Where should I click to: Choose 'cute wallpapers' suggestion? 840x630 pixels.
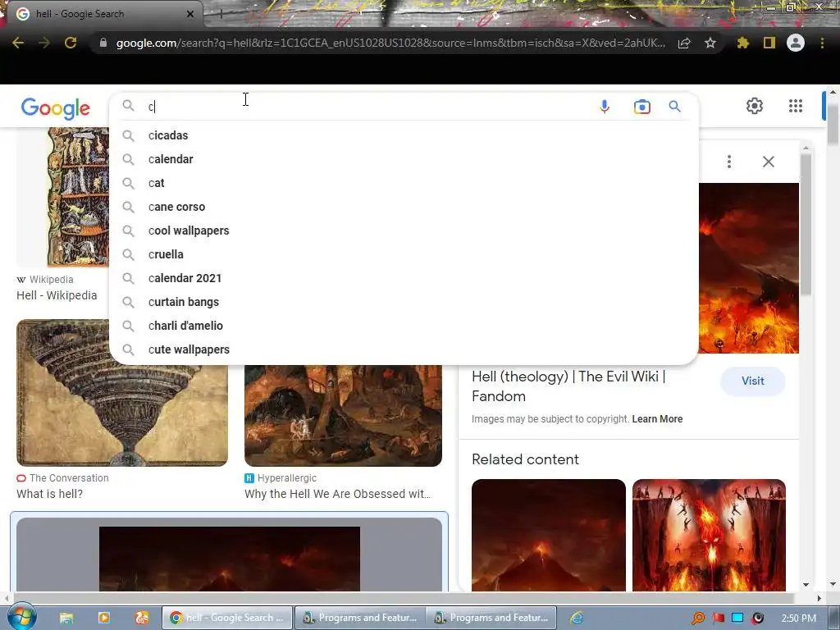click(x=404, y=349)
